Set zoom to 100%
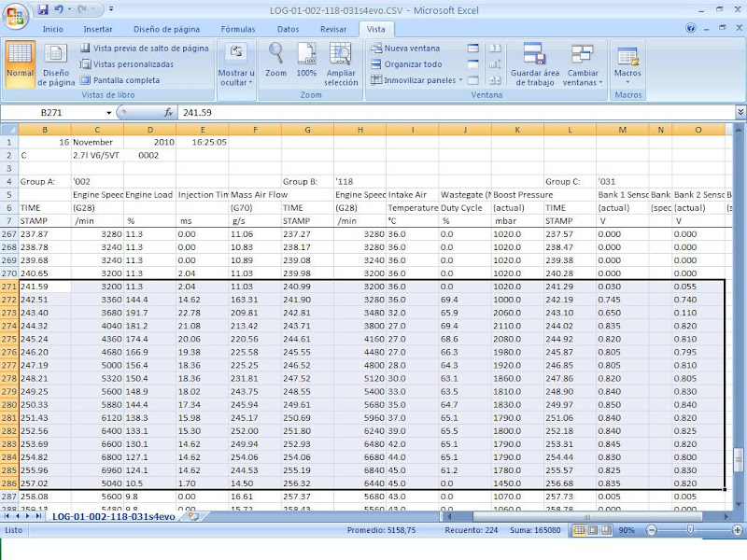 click(x=306, y=60)
